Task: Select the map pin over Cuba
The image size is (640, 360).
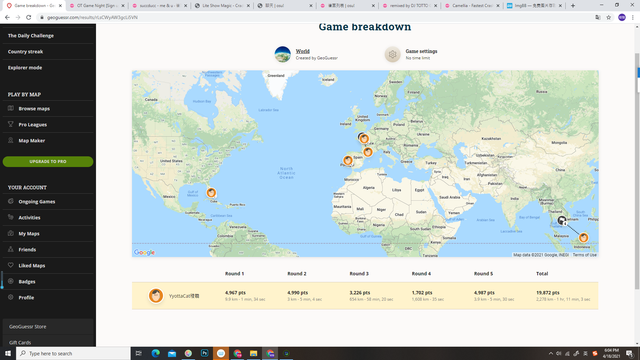Action: point(211,192)
